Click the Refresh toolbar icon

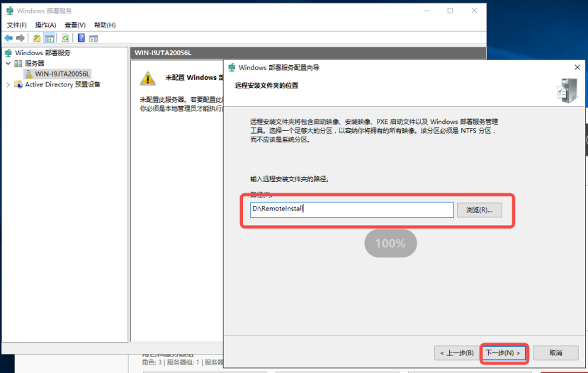[x=65, y=38]
